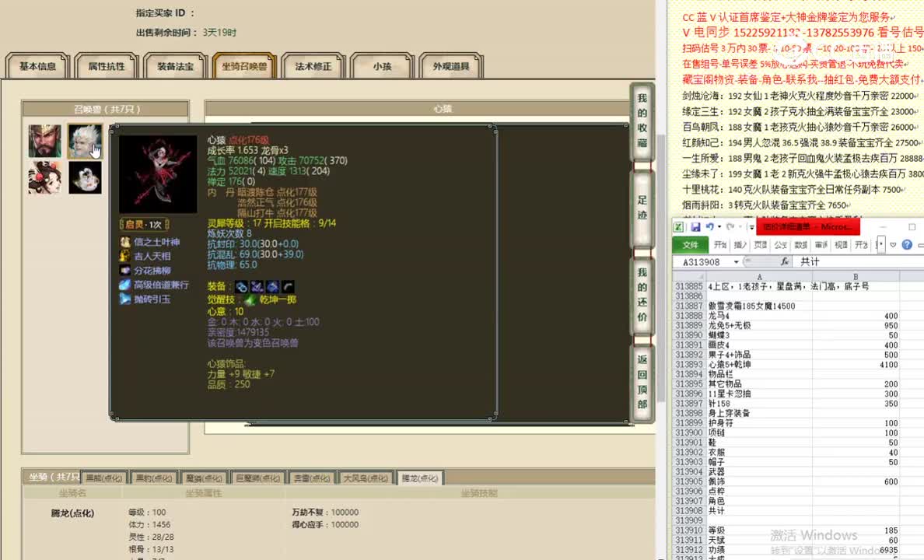
Task: Open the Excel 公式 ribbon tab
Action: 781,245
